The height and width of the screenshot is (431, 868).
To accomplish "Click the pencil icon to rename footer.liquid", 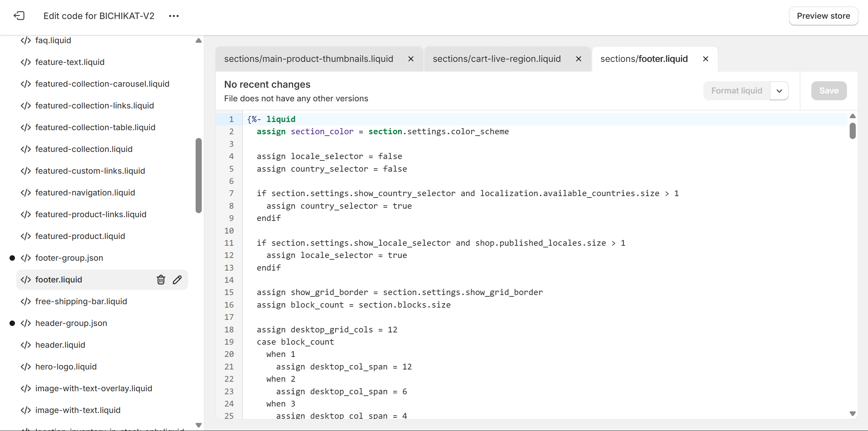I will (x=177, y=279).
